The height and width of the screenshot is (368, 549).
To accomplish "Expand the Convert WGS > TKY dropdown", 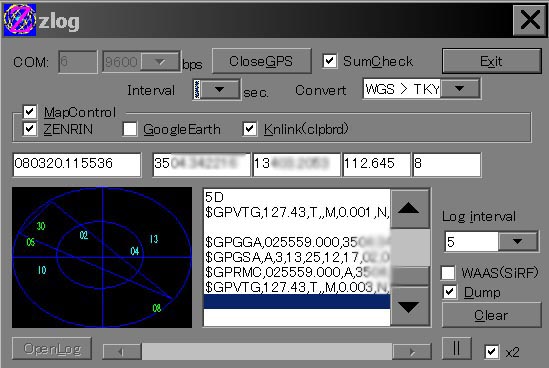I will pyautogui.click(x=460, y=89).
